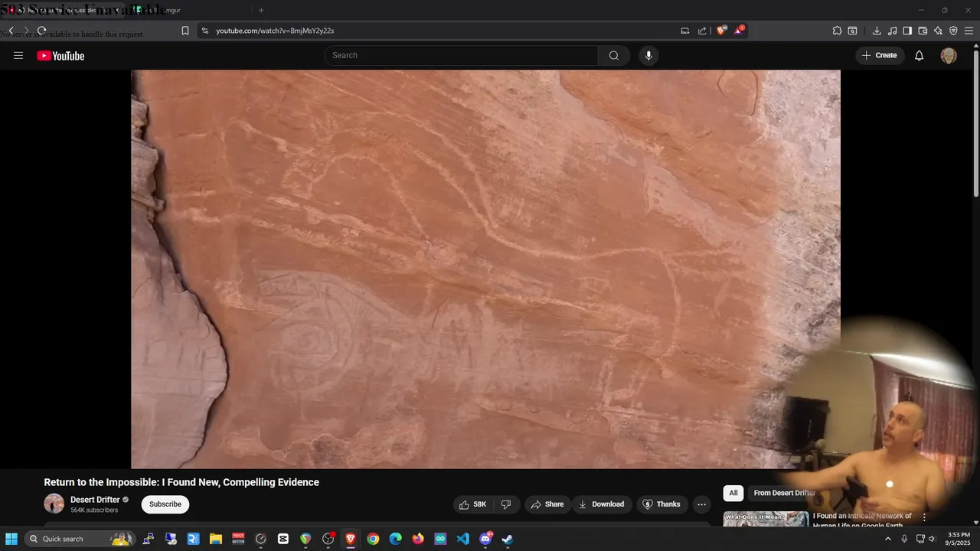Viewport: 980px width, 551px height.
Task: Open YouTube notifications bell
Action: pyautogui.click(x=920, y=55)
